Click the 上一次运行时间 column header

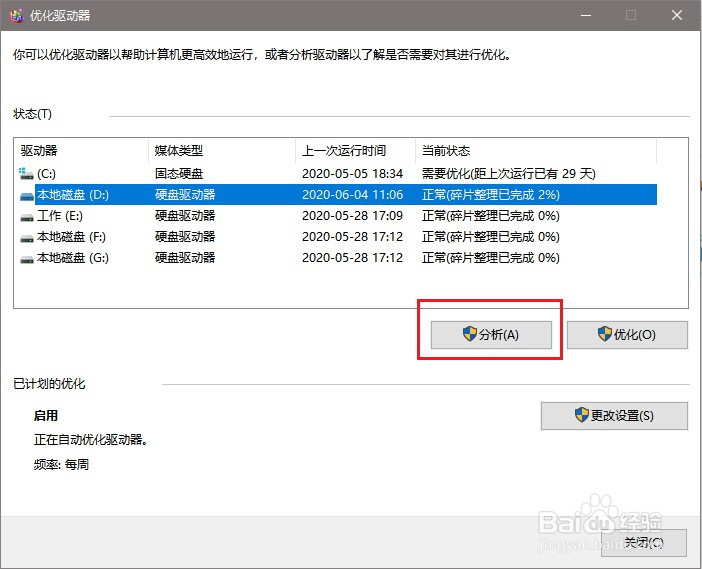(x=355, y=150)
